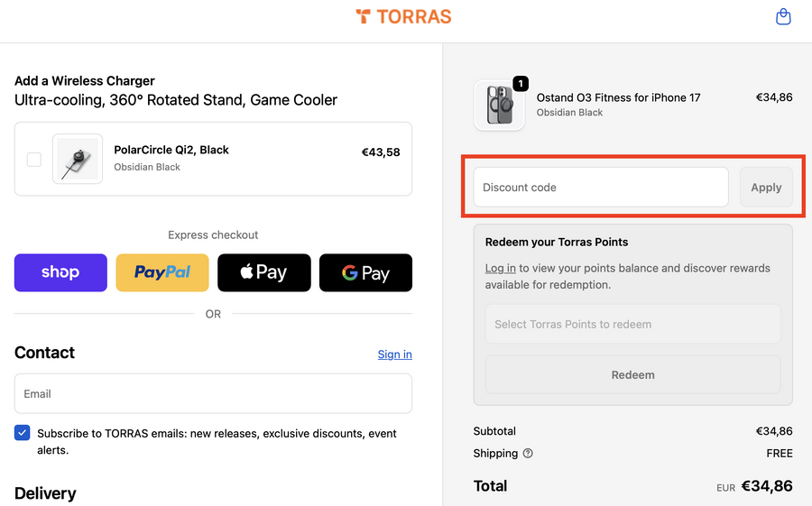Open the shopping bag cart icon
The height and width of the screenshot is (506, 812).
[783, 16]
